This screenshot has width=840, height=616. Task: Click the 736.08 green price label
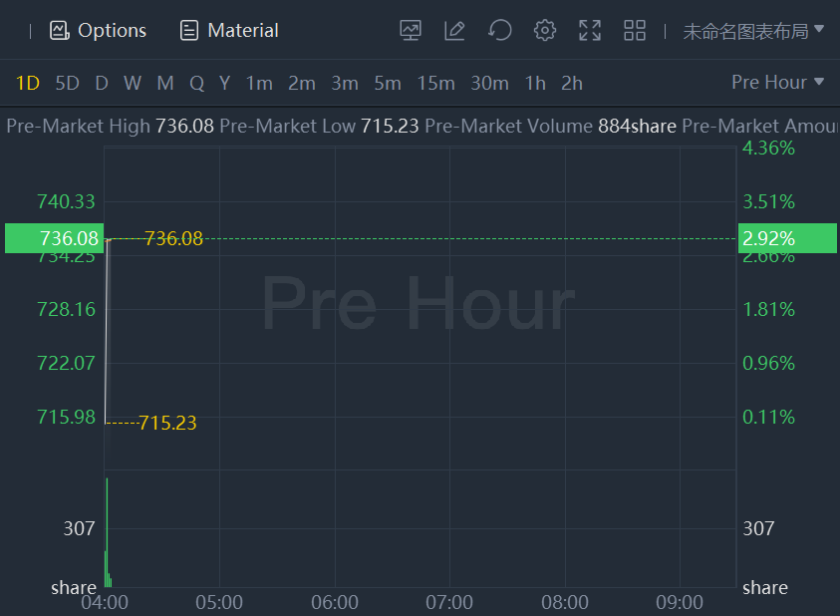pos(54,238)
